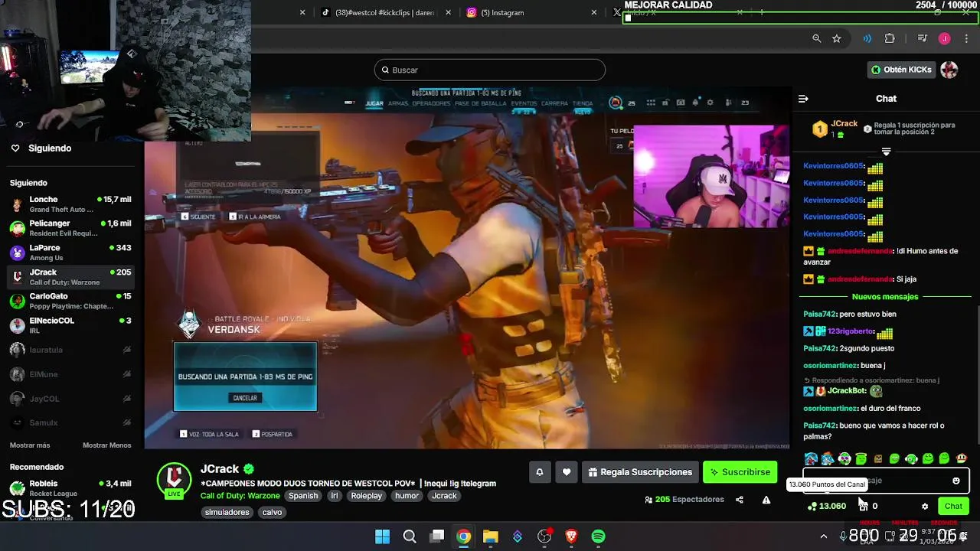Open the Call of Duty: Warzone category link

pos(240,496)
